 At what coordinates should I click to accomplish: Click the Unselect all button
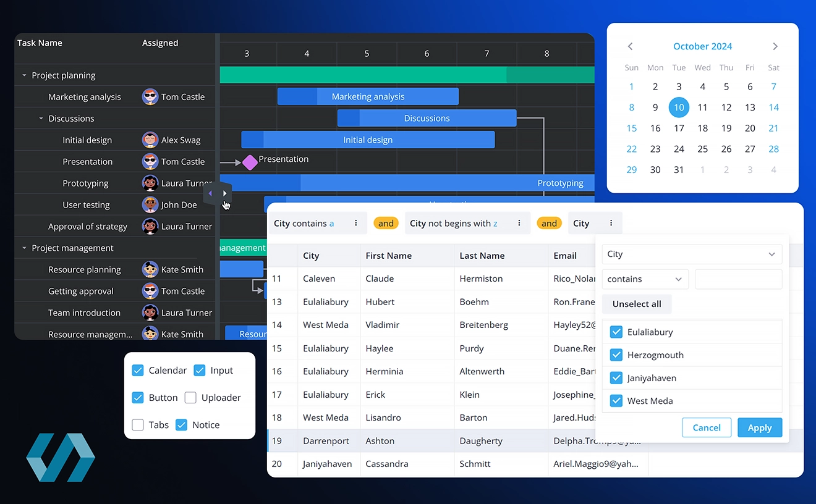(x=637, y=304)
